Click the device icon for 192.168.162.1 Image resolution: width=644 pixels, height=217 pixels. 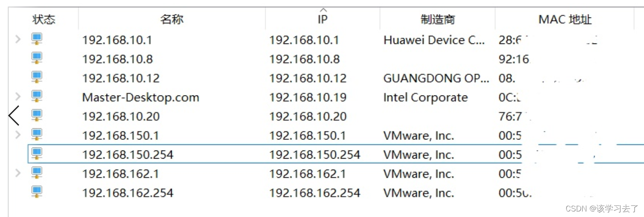coord(37,174)
